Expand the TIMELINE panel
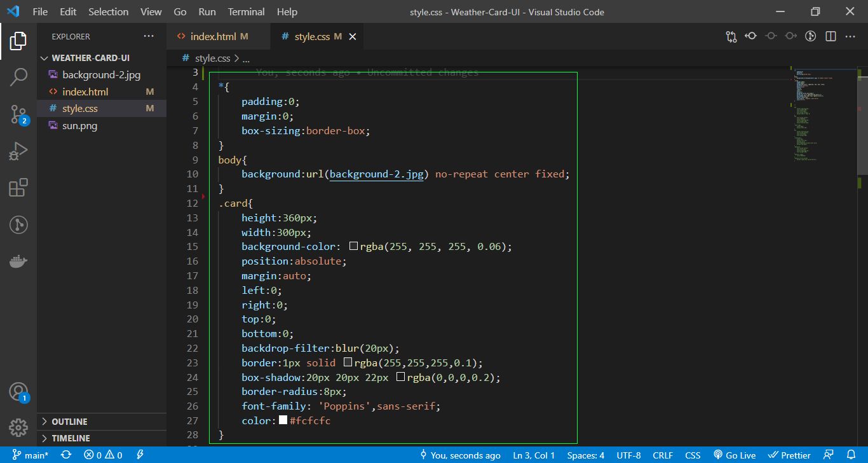868x463 pixels. click(x=102, y=438)
